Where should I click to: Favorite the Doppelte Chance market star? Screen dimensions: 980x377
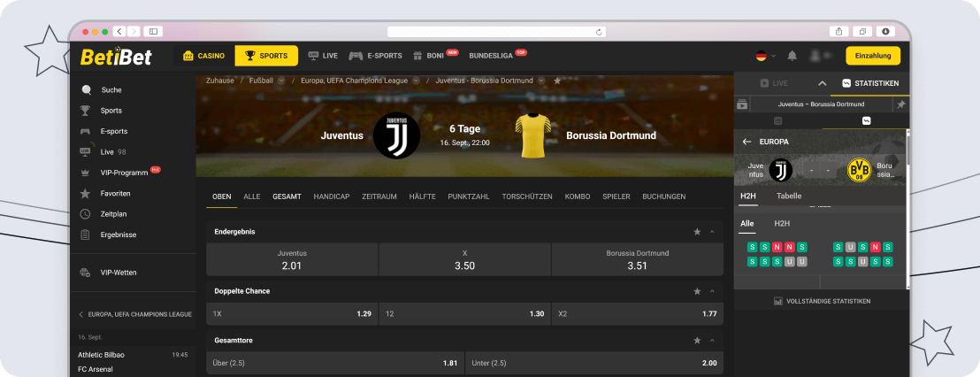click(x=697, y=291)
